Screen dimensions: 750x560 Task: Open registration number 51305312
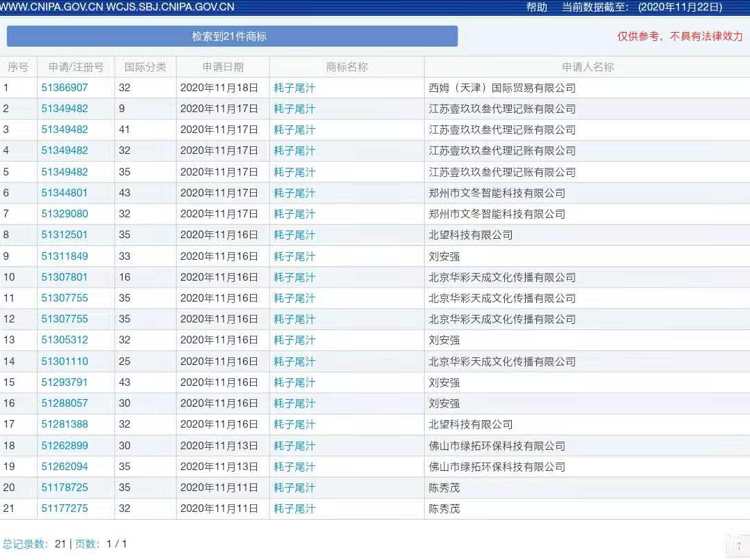pyautogui.click(x=65, y=340)
